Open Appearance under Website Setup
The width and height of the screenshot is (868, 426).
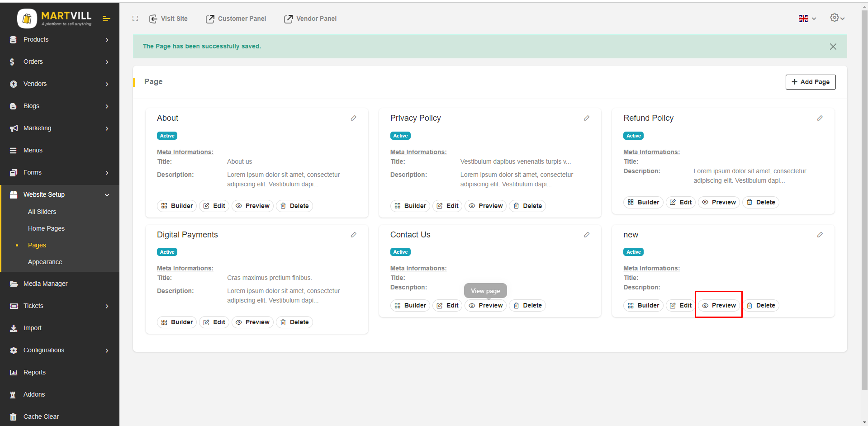tap(45, 262)
